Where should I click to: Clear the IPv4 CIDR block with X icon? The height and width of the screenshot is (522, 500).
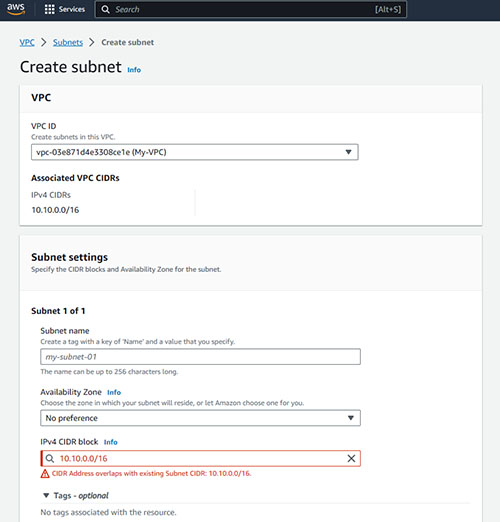pyautogui.click(x=351, y=458)
